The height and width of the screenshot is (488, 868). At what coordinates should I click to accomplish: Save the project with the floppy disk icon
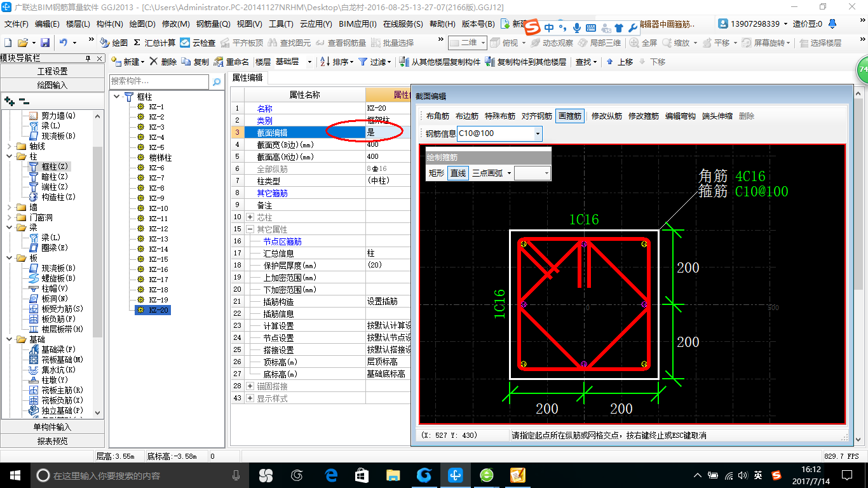point(45,43)
